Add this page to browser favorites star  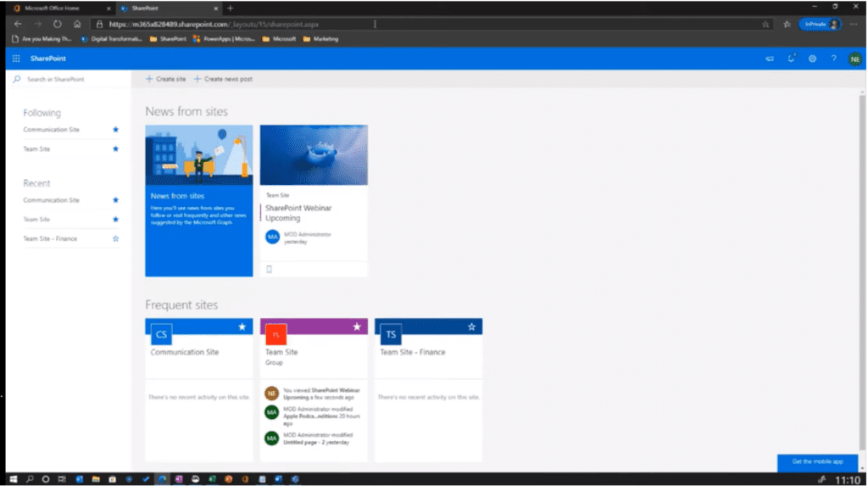click(765, 24)
